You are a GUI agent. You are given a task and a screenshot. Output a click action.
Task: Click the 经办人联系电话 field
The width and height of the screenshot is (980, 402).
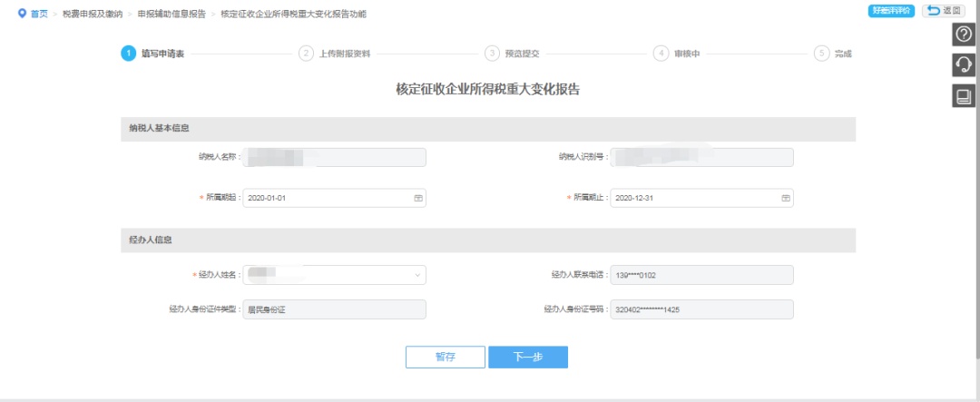[701, 275]
